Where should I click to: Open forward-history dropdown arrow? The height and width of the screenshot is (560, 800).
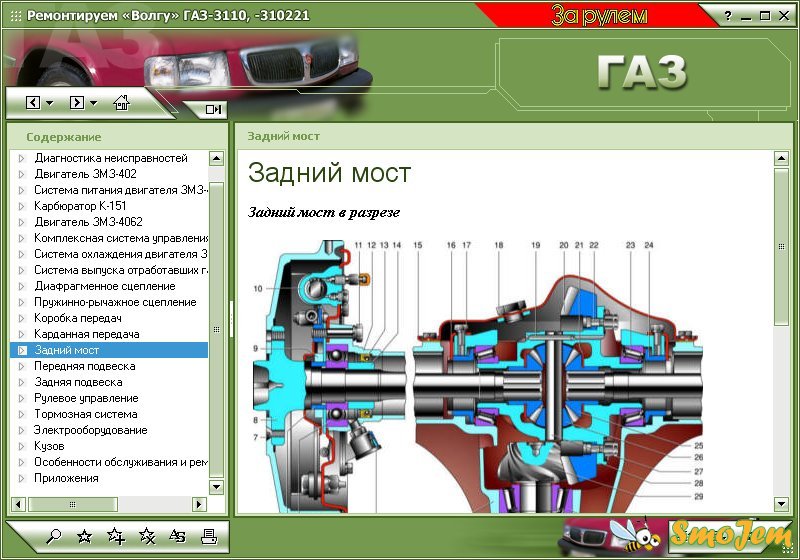(93, 103)
